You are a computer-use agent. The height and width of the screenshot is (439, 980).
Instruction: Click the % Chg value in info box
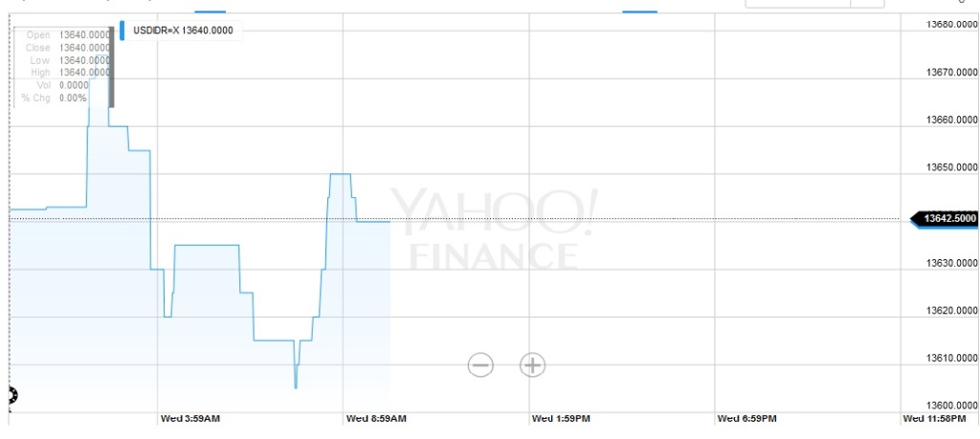pyautogui.click(x=73, y=98)
